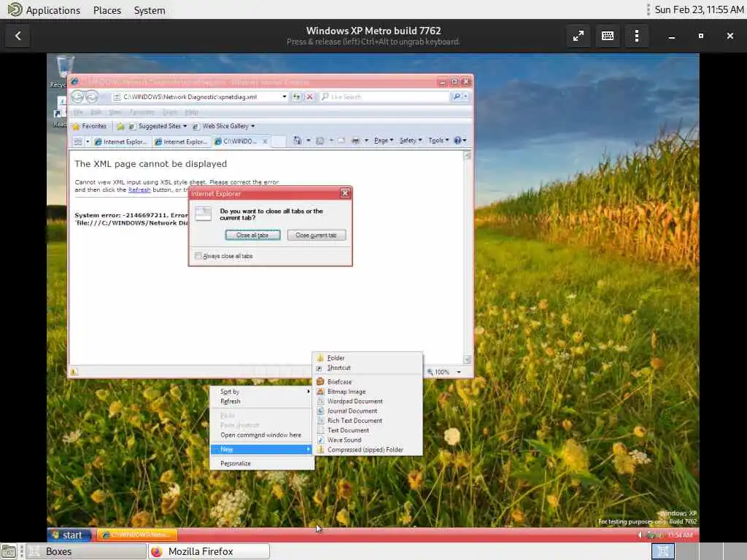Click the blue Help question icon
The image size is (747, 560).
[457, 141]
